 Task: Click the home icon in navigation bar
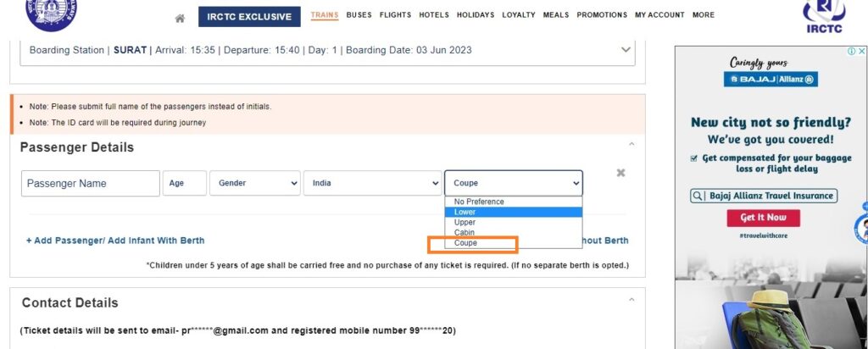point(180,18)
